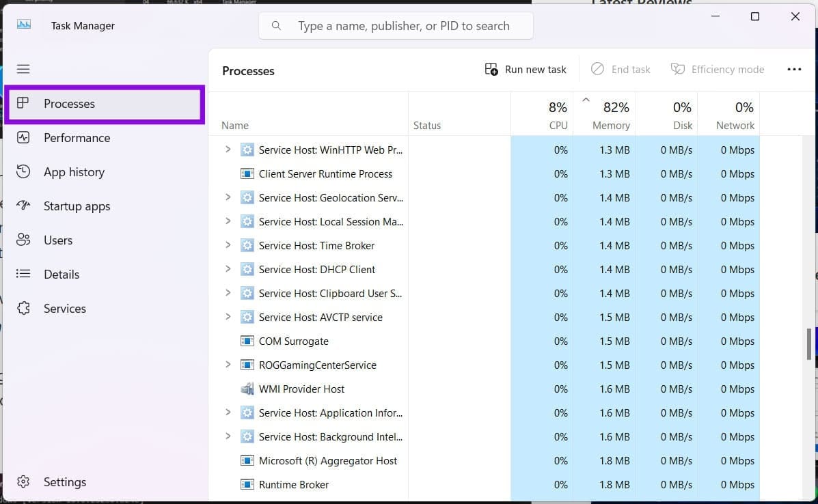Click gear icon of Background Intelligent row
Image resolution: width=818 pixels, height=504 pixels.
247,437
